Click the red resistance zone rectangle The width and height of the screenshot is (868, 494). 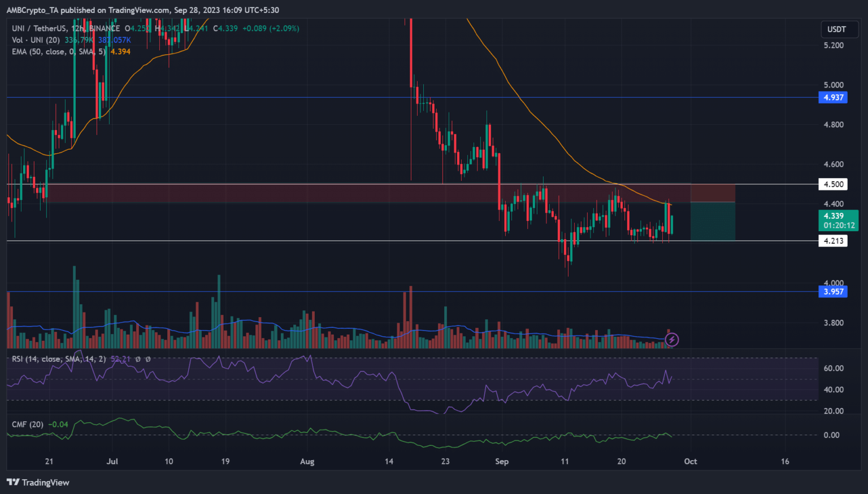click(x=339, y=193)
